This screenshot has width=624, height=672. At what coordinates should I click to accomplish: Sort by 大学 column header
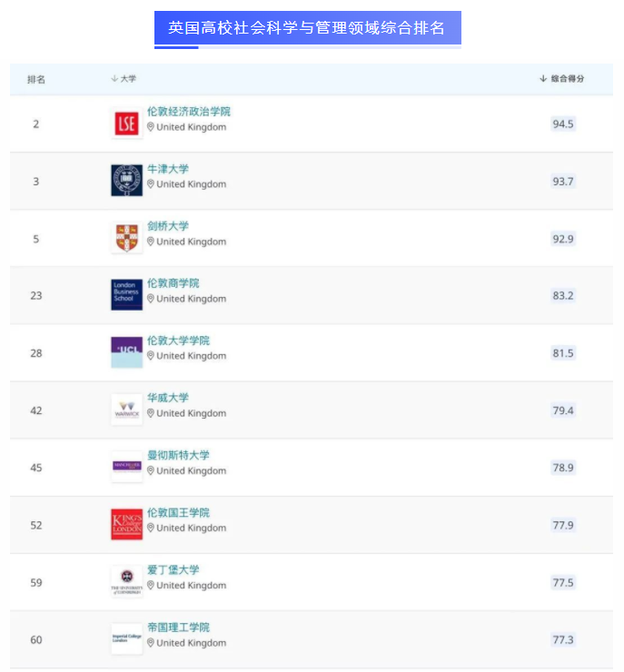point(124,79)
